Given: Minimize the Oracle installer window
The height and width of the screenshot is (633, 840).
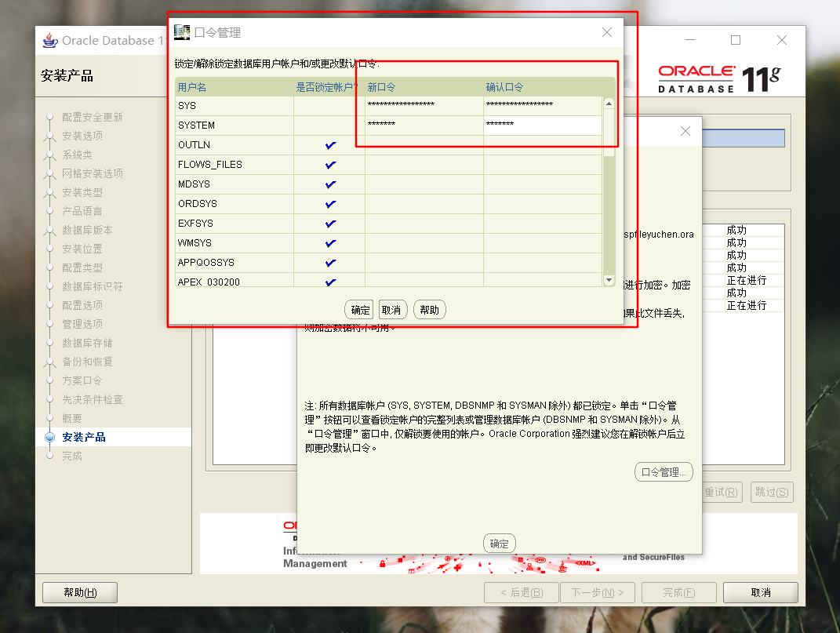Looking at the screenshot, I should tap(690, 40).
